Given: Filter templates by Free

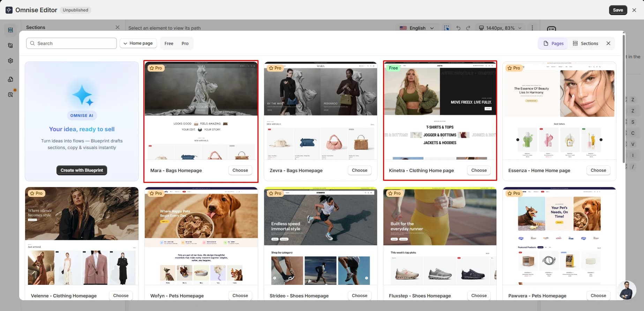Looking at the screenshot, I should pos(169,43).
